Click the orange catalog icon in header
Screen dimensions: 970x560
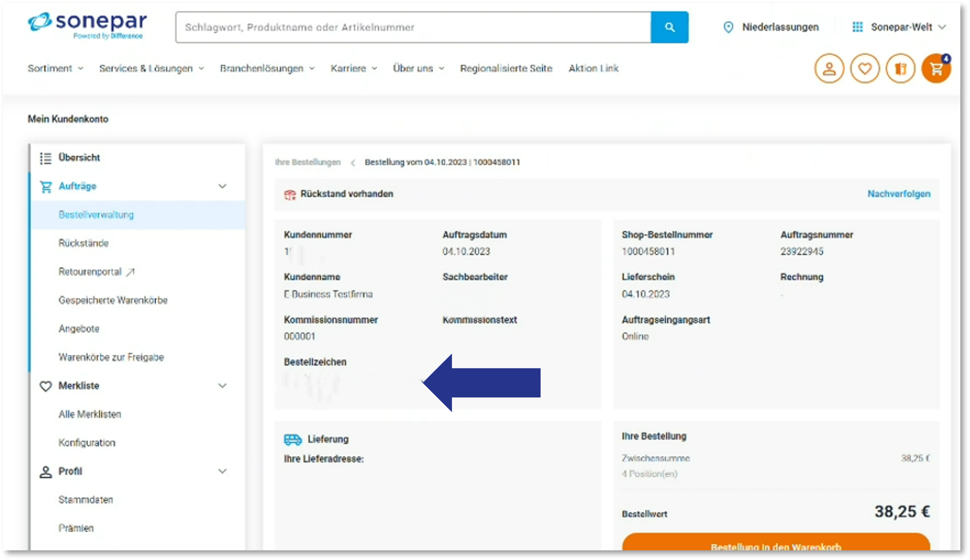[901, 69]
